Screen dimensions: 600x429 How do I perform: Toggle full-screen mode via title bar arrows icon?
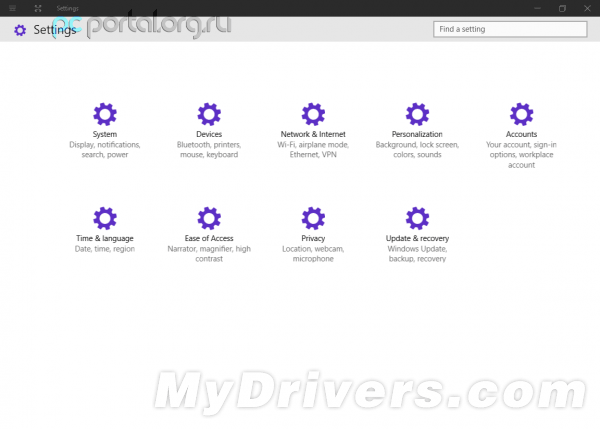pyautogui.click(x=37, y=8)
